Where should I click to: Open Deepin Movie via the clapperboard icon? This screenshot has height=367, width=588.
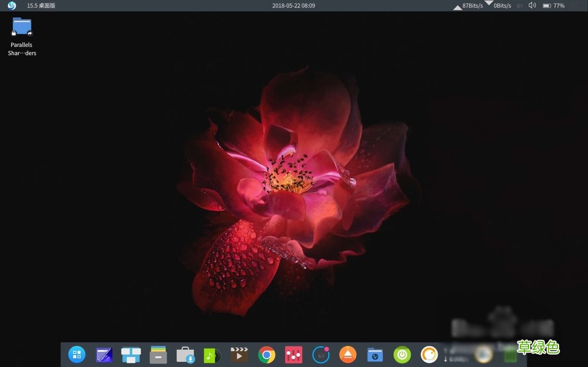[239, 355]
